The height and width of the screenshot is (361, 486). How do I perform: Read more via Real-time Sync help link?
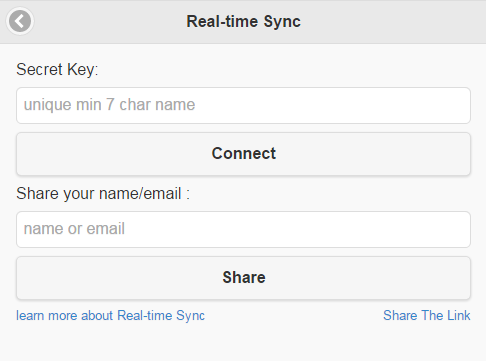click(110, 316)
